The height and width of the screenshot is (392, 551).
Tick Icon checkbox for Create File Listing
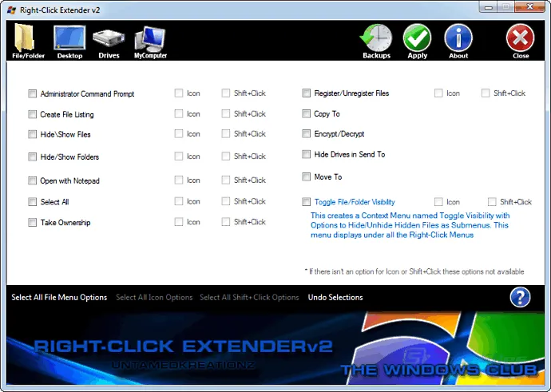179,114
